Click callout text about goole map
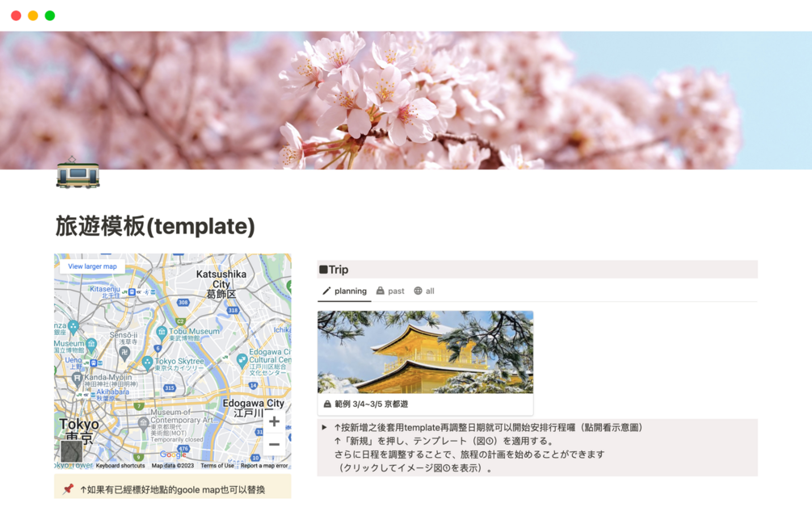 (172, 489)
